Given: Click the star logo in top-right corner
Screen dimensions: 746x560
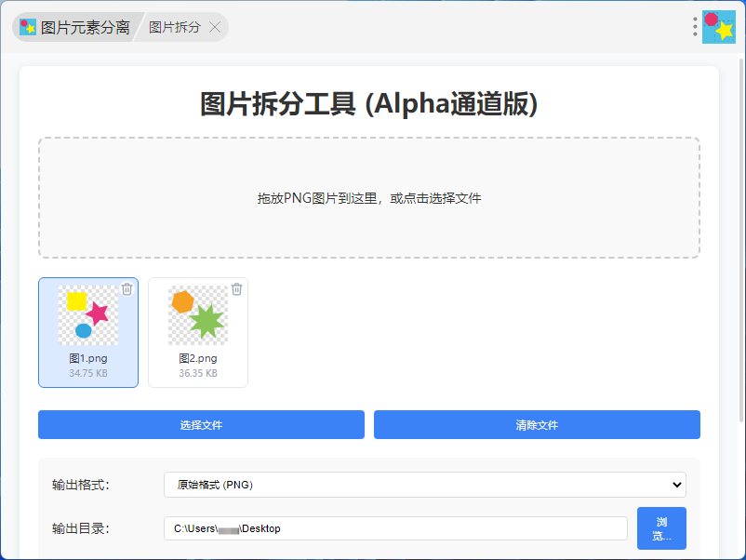Looking at the screenshot, I should (x=719, y=28).
